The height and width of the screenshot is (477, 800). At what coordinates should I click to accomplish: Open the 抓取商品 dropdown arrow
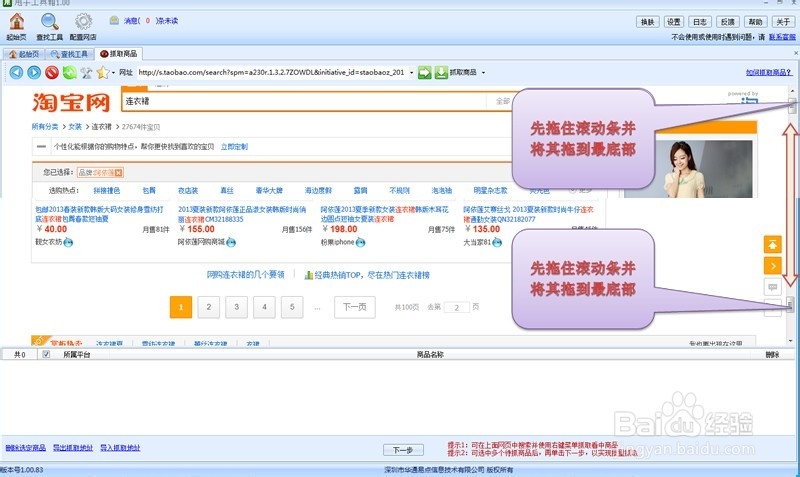(483, 72)
